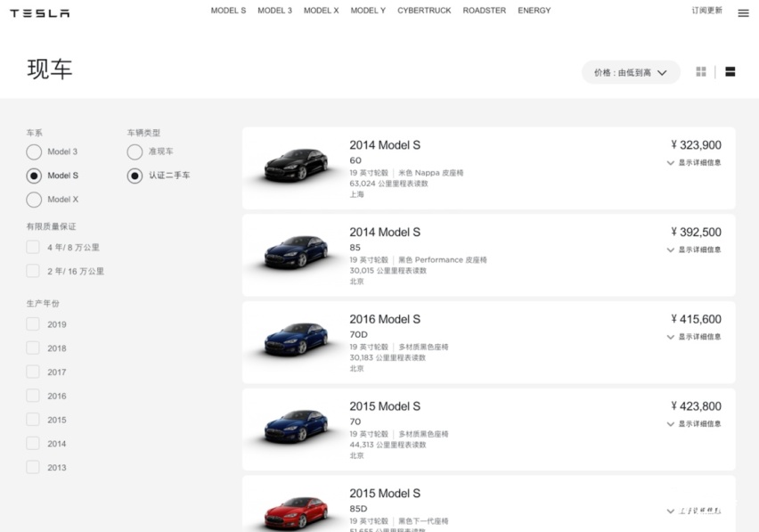Click the 现车 page heading
The width and height of the screenshot is (759, 532).
point(49,69)
